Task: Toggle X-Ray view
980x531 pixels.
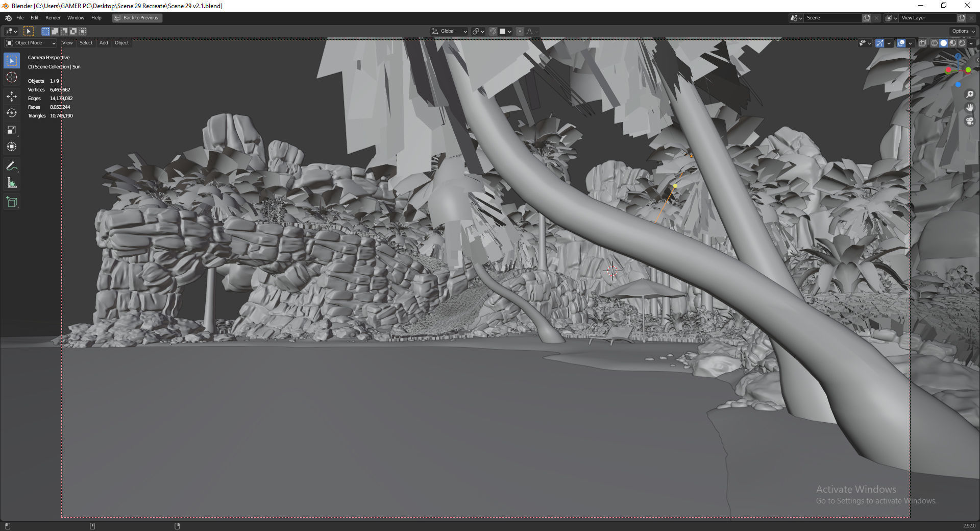Action: point(923,43)
